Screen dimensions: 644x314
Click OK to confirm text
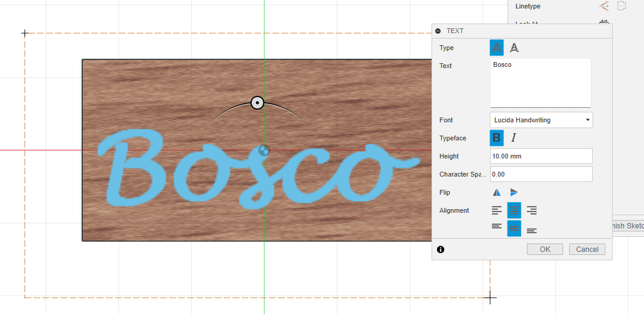[x=544, y=249]
